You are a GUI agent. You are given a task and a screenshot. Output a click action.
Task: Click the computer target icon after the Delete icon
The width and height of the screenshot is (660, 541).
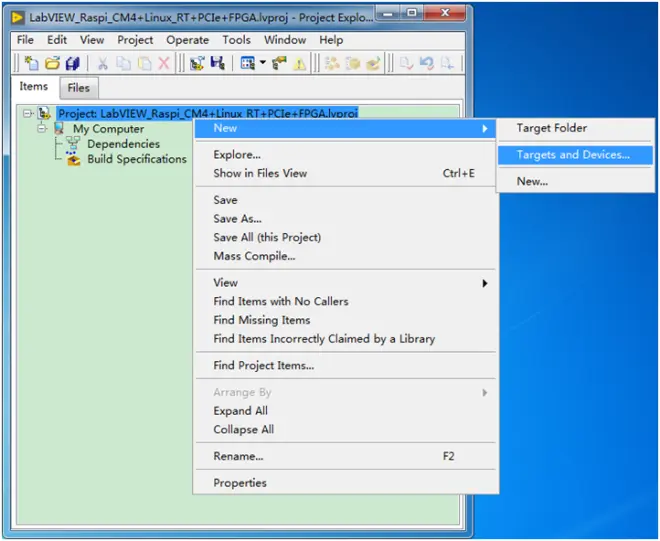197,63
